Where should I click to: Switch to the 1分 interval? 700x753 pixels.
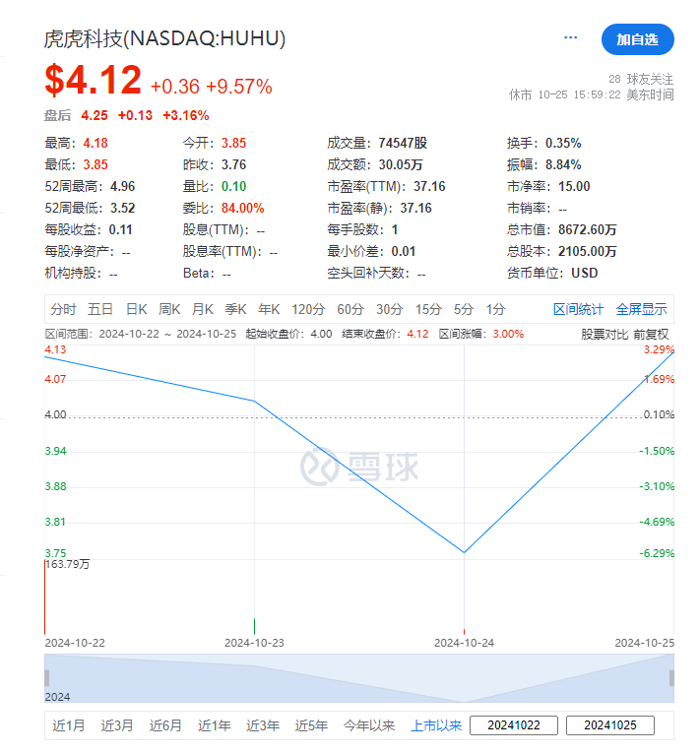495,309
